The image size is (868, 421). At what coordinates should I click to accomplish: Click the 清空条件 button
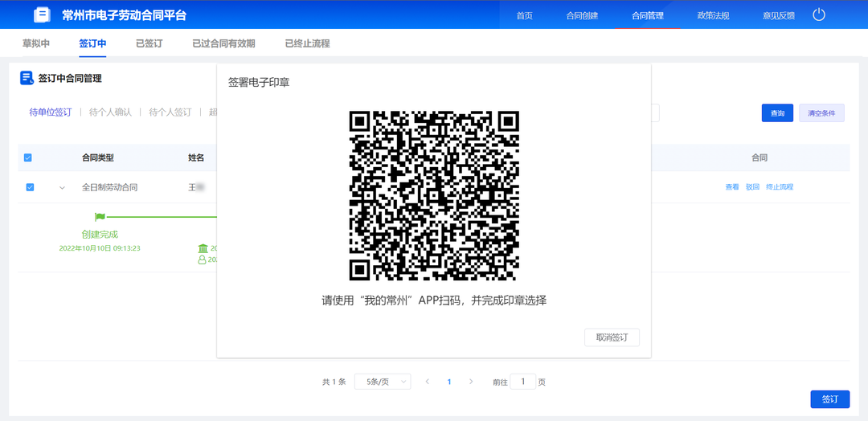(821, 112)
